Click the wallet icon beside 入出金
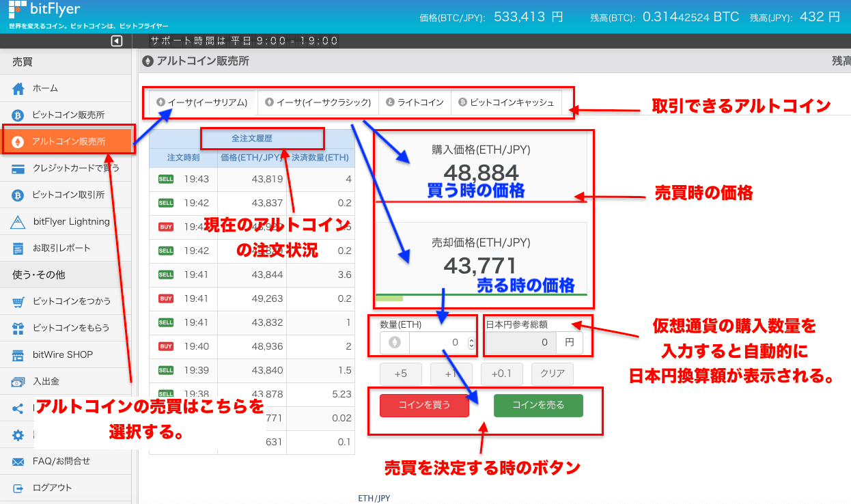This screenshot has height=504, width=851. point(19,382)
